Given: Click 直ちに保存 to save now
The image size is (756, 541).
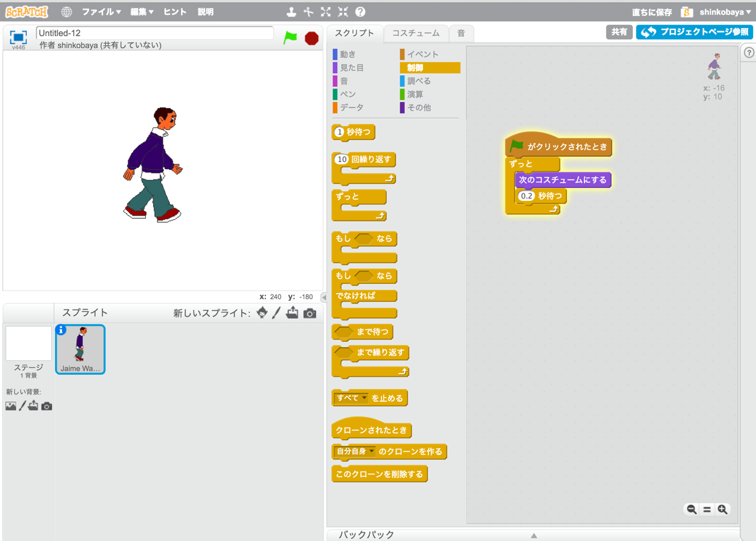Looking at the screenshot, I should [x=652, y=12].
